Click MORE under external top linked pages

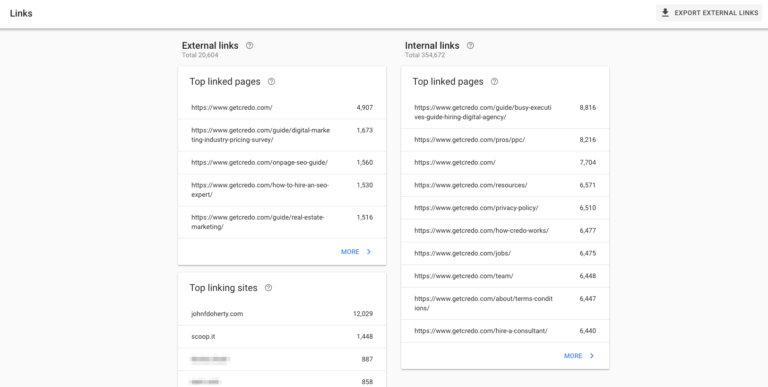350,252
